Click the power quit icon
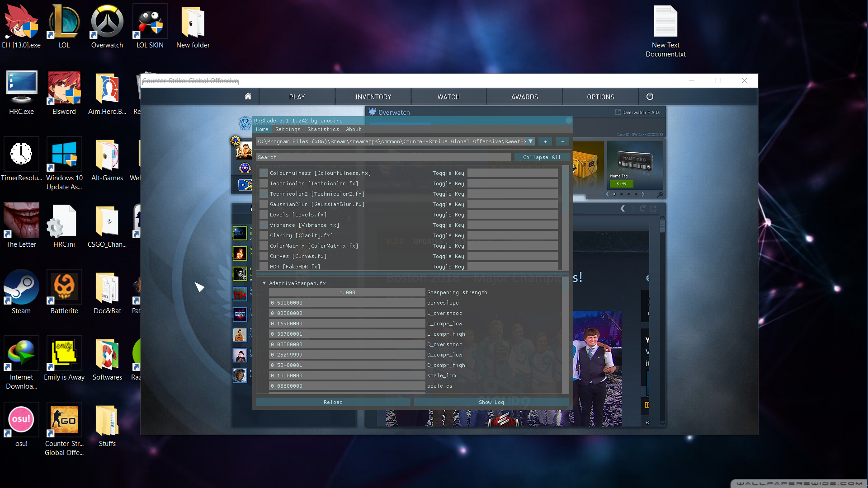868x488 pixels. pos(650,96)
